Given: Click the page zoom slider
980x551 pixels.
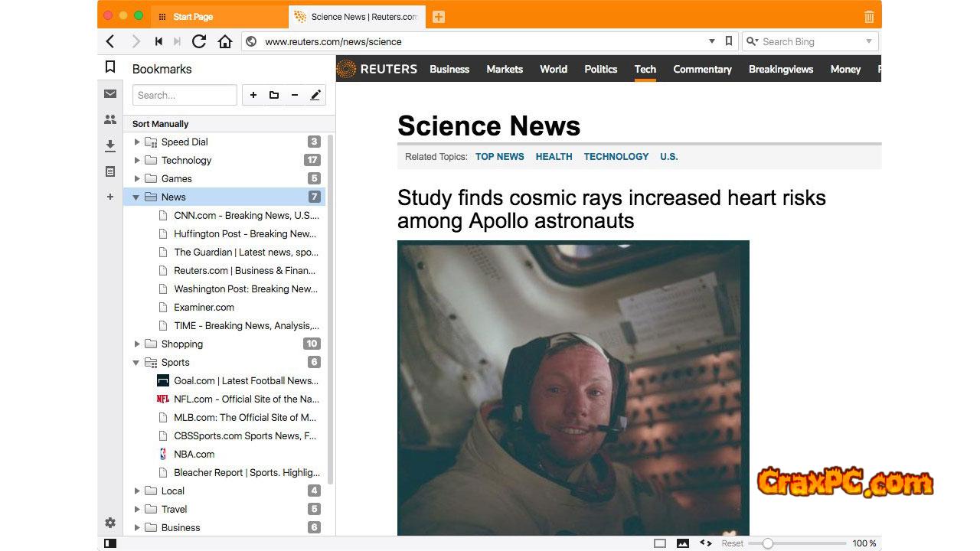Looking at the screenshot, I should pyautogui.click(x=768, y=543).
